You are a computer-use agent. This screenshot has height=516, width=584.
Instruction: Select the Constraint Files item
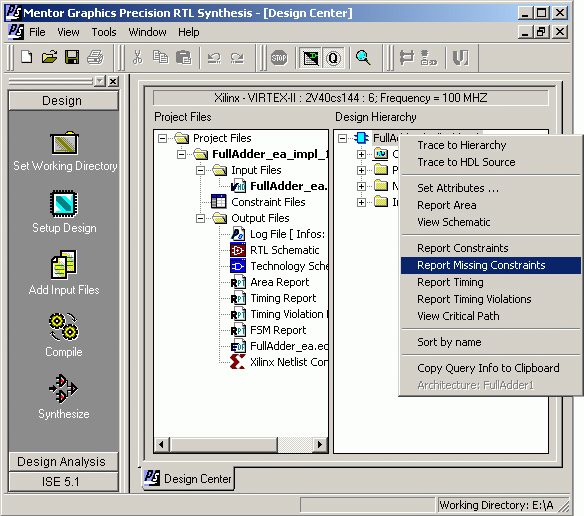click(268, 202)
